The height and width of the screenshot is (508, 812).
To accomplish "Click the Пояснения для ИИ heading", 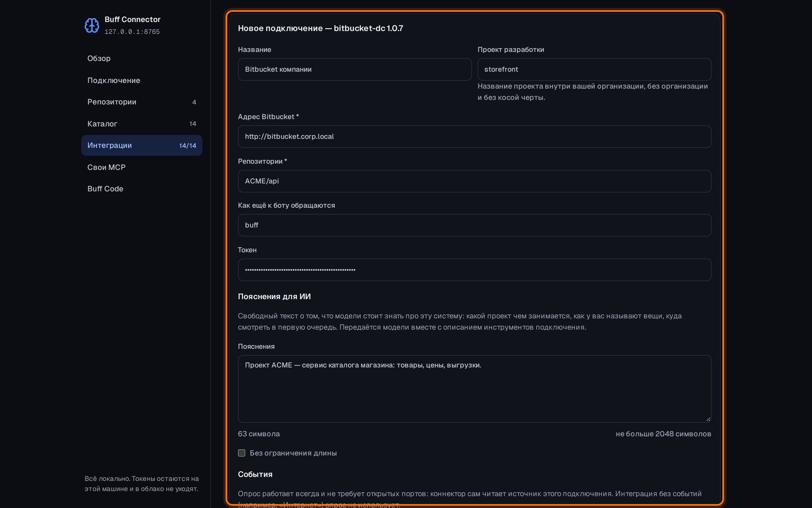I will tap(274, 296).
